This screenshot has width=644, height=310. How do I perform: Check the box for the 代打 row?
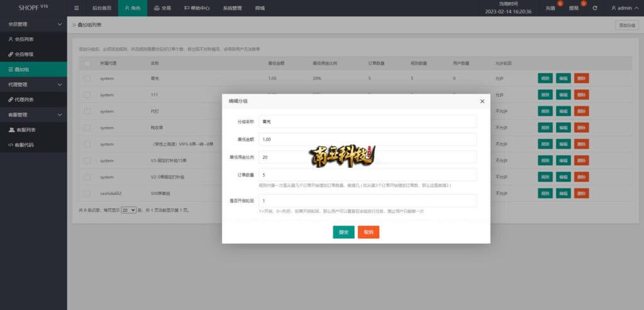[x=87, y=111]
